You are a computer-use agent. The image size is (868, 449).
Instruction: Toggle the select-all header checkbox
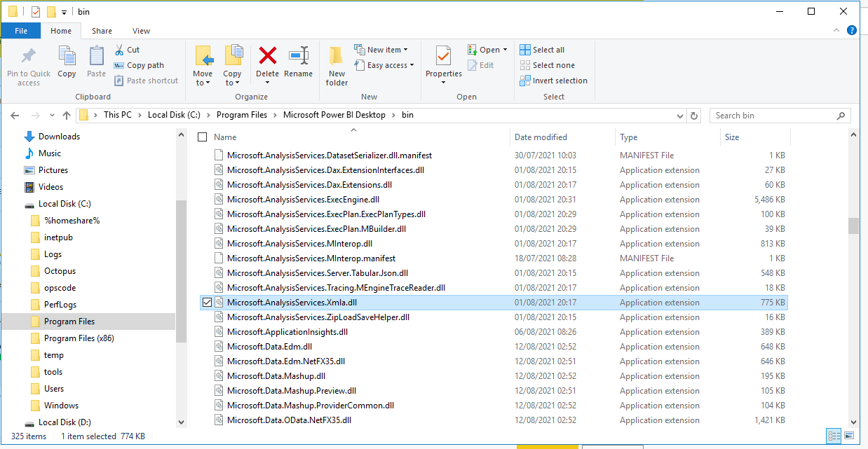point(203,137)
